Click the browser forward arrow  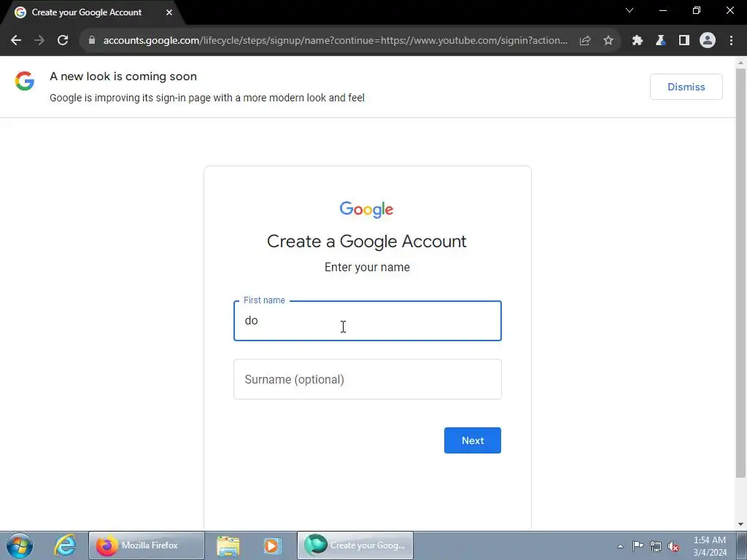(39, 41)
